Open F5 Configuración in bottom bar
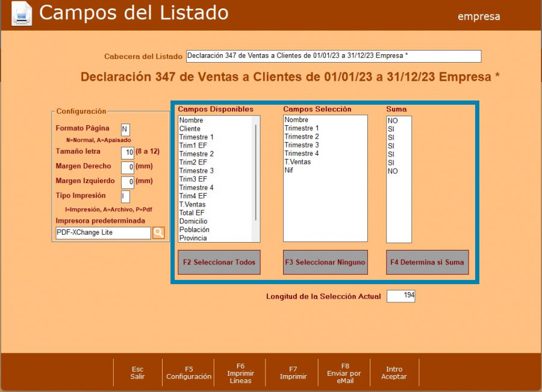 pyautogui.click(x=188, y=373)
